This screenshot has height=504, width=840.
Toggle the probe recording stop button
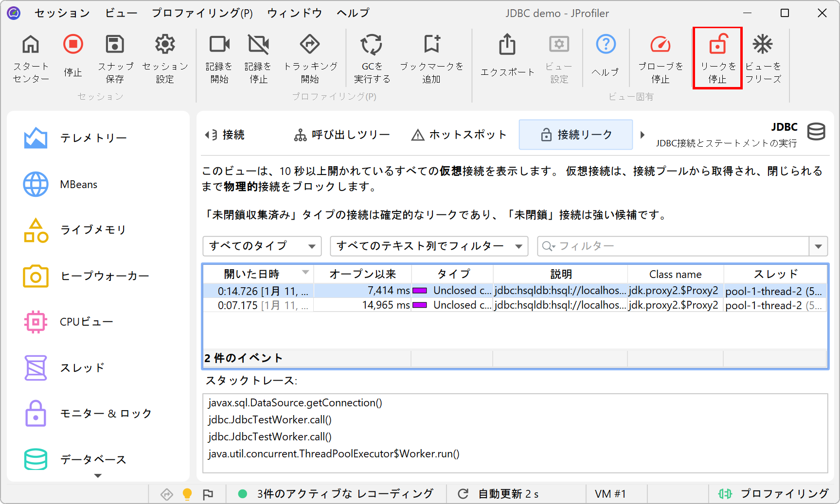(x=660, y=45)
